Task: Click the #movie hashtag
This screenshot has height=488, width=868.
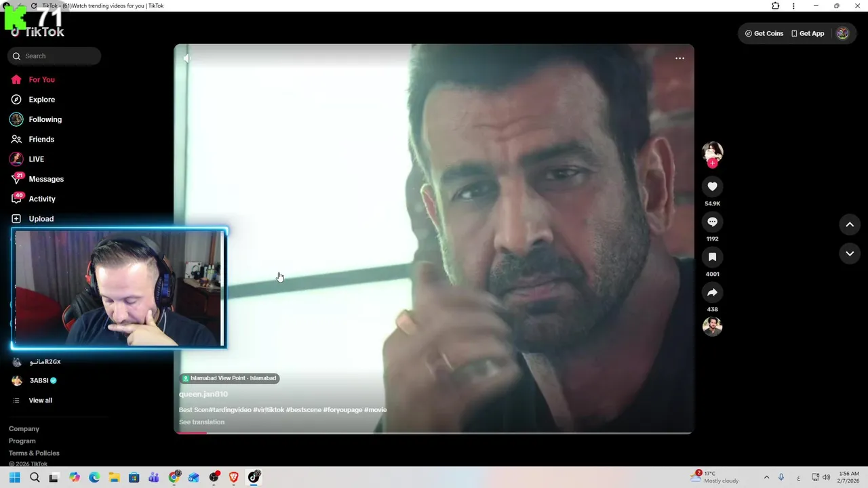Action: click(376, 410)
